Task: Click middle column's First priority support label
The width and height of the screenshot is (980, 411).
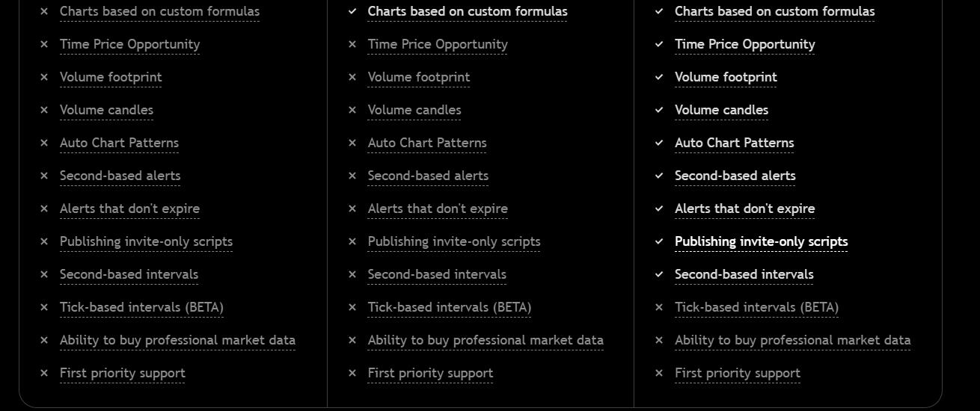Action: [430, 373]
